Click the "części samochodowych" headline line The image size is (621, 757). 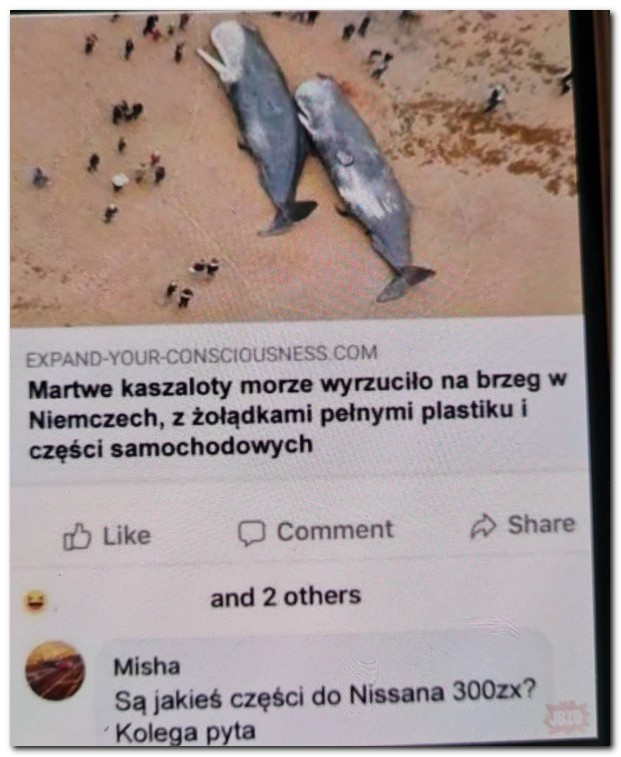[170, 447]
